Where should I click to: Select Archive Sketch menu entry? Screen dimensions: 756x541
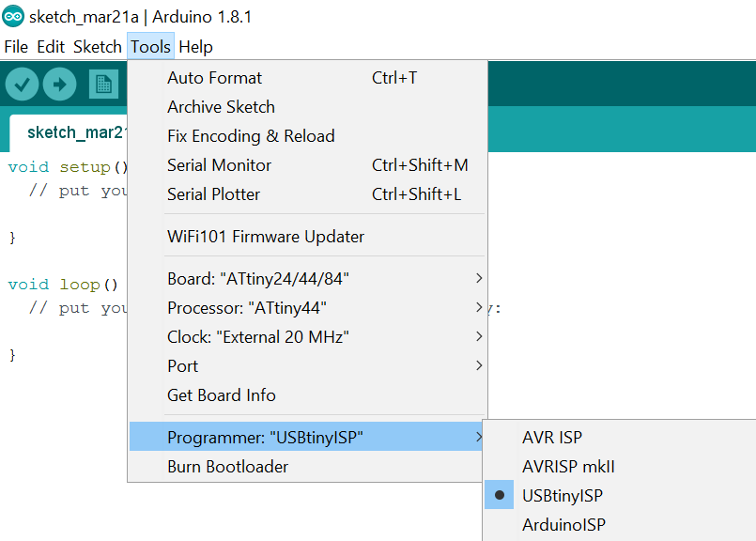[x=307, y=107]
